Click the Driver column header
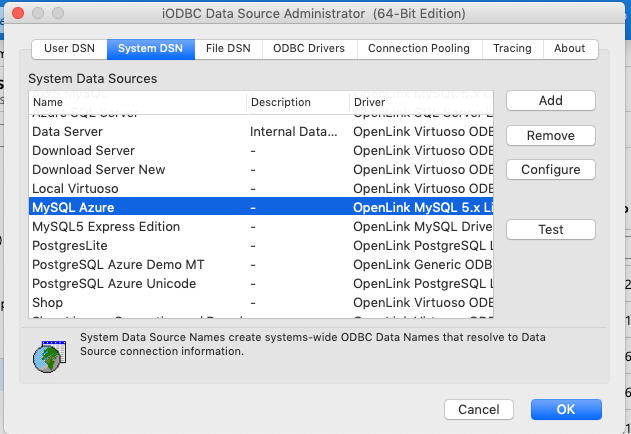This screenshot has width=631, height=434. click(x=421, y=102)
